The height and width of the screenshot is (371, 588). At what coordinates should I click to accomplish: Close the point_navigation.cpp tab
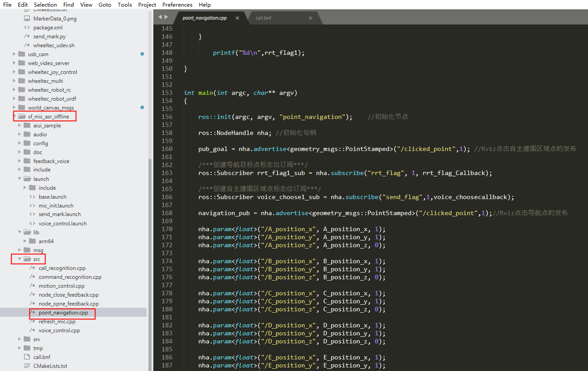tap(237, 18)
